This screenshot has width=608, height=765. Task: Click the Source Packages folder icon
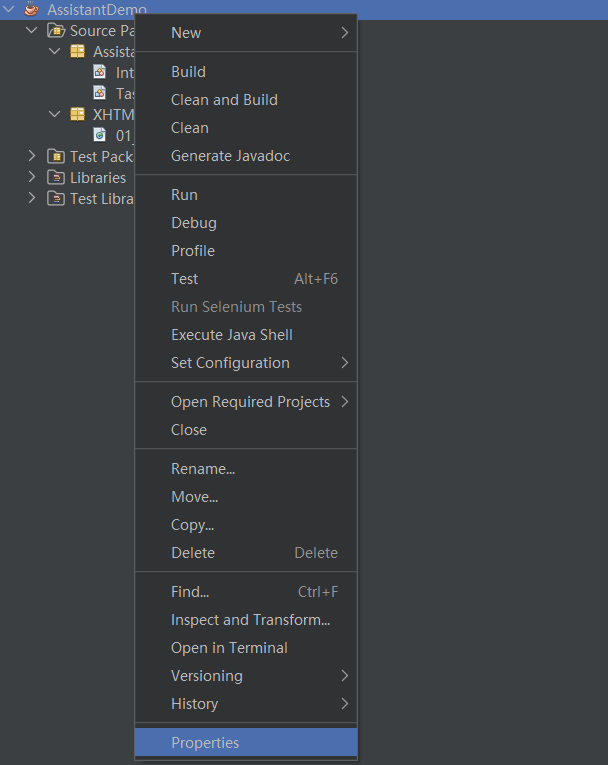[55, 31]
